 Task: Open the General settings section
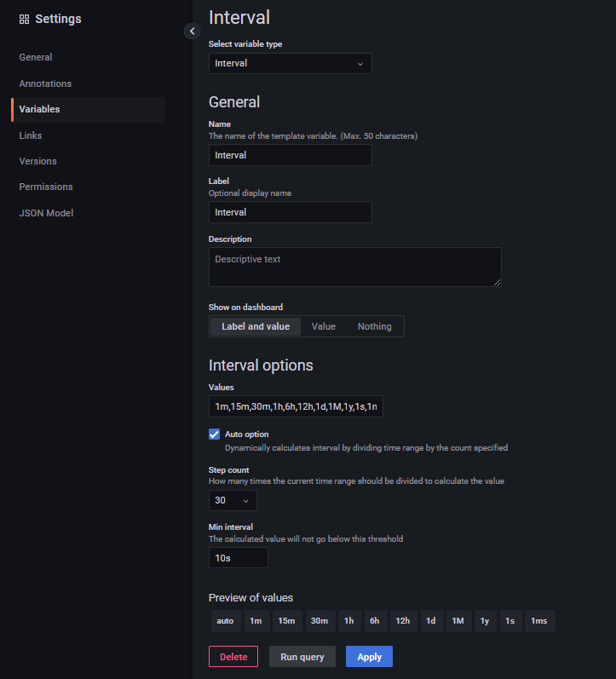pos(36,57)
